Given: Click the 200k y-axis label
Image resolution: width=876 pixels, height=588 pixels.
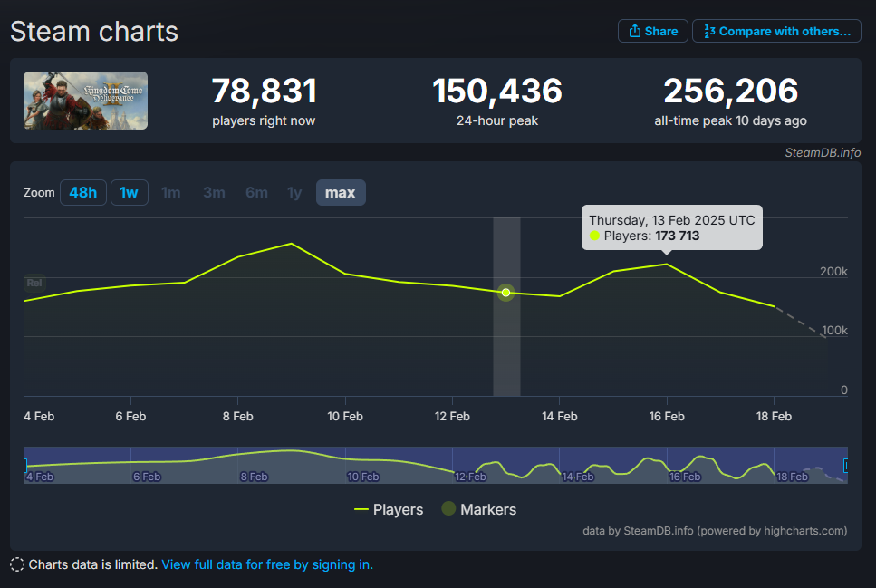Looking at the screenshot, I should tap(833, 272).
